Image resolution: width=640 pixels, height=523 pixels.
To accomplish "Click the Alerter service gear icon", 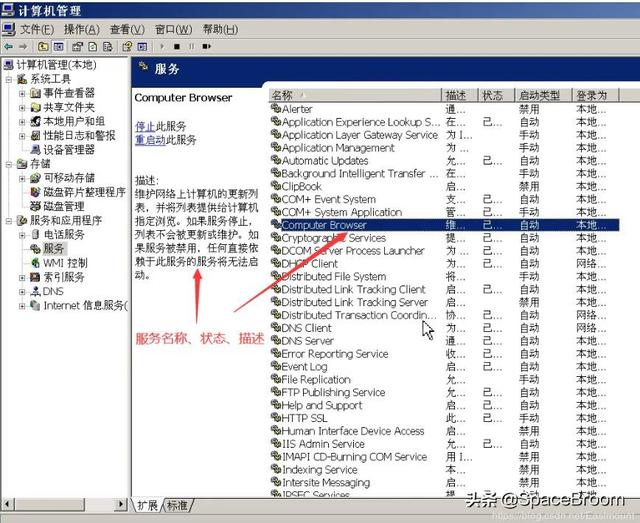I will (x=276, y=109).
